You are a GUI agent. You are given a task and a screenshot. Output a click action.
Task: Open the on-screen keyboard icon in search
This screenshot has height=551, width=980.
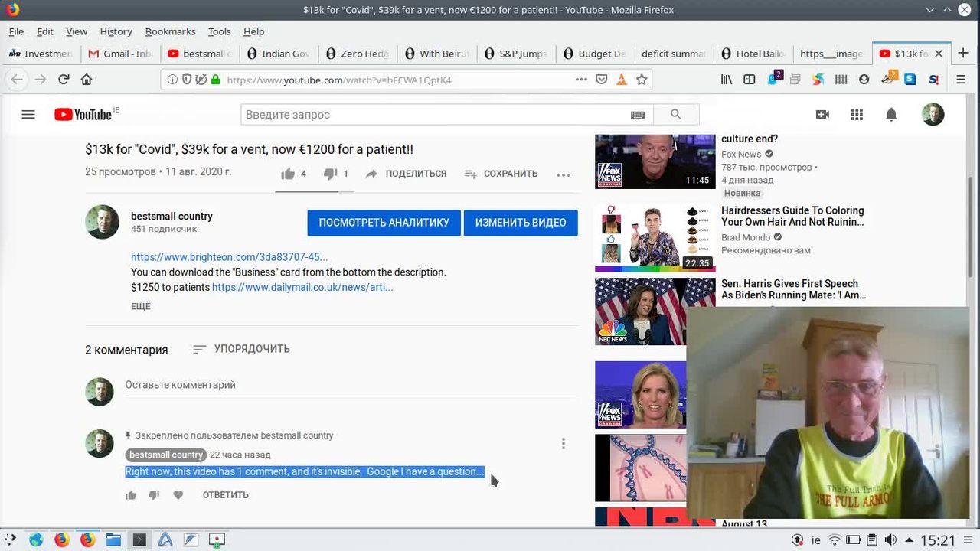(637, 115)
